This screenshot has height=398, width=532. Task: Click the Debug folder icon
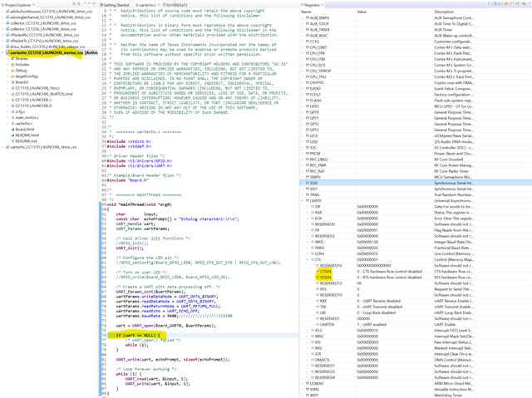(13, 71)
